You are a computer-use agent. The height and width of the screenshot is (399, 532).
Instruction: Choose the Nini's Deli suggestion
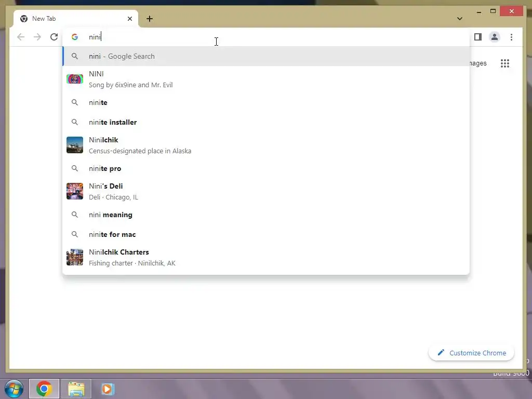point(267,191)
